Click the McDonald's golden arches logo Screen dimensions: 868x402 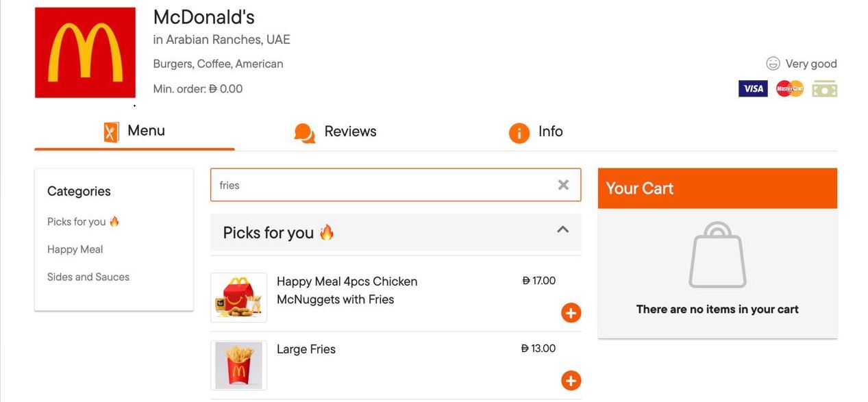(x=85, y=53)
